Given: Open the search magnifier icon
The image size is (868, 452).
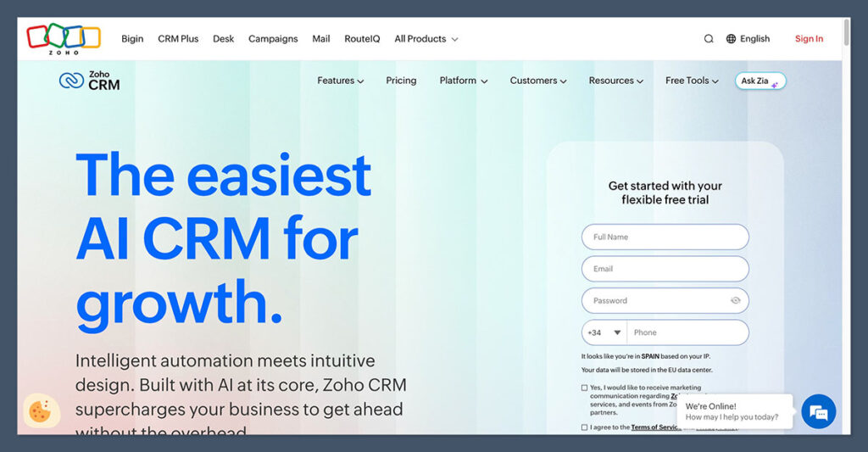Looking at the screenshot, I should click(x=709, y=39).
